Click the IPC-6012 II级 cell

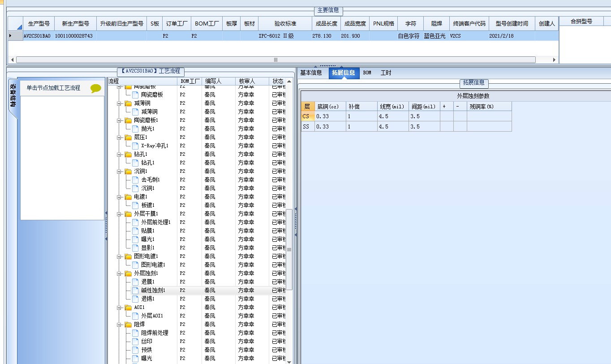pyautogui.click(x=285, y=36)
